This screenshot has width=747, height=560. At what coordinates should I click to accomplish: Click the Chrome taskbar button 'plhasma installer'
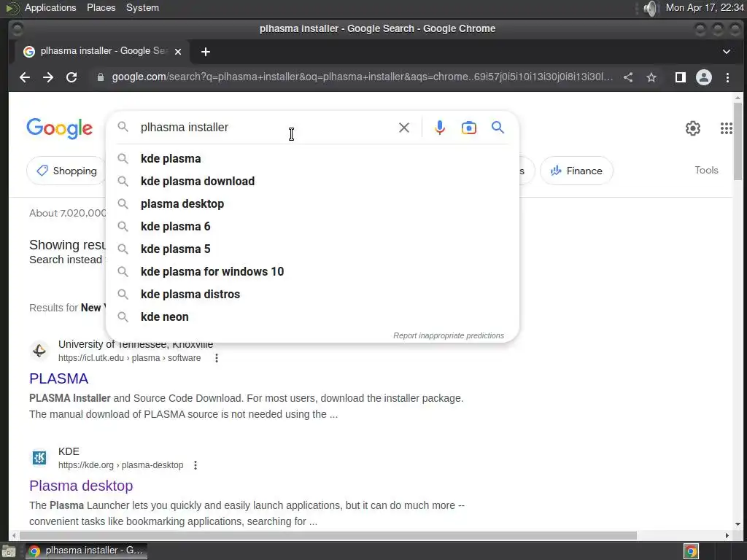87,551
